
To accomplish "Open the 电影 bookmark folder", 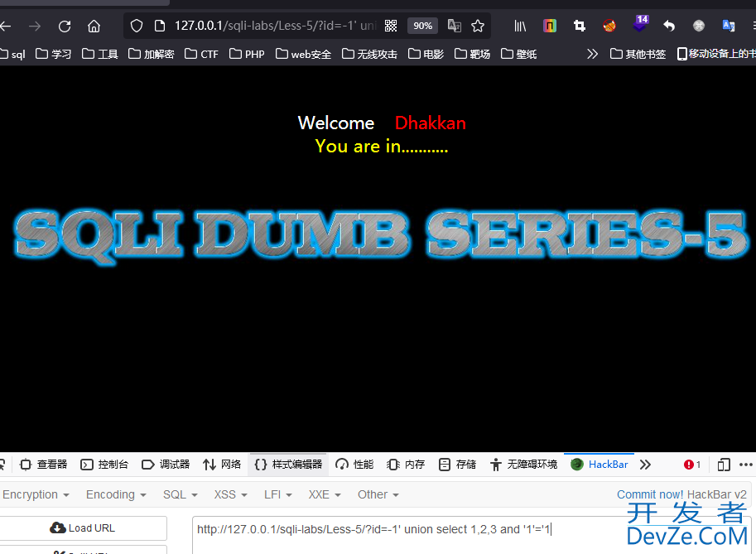I will click(426, 54).
